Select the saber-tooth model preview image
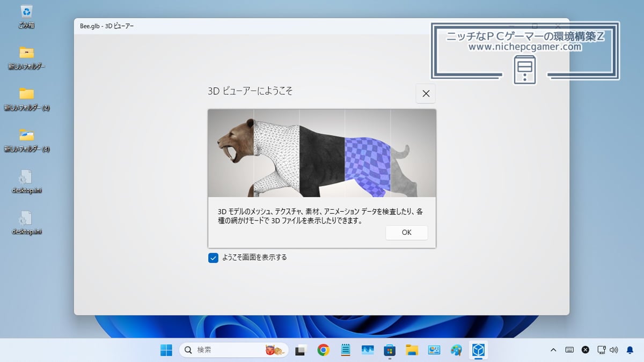The width and height of the screenshot is (644, 362). pos(322,153)
